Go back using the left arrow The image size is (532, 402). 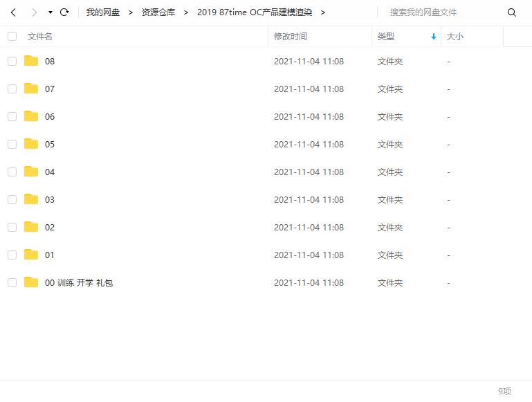click(14, 12)
